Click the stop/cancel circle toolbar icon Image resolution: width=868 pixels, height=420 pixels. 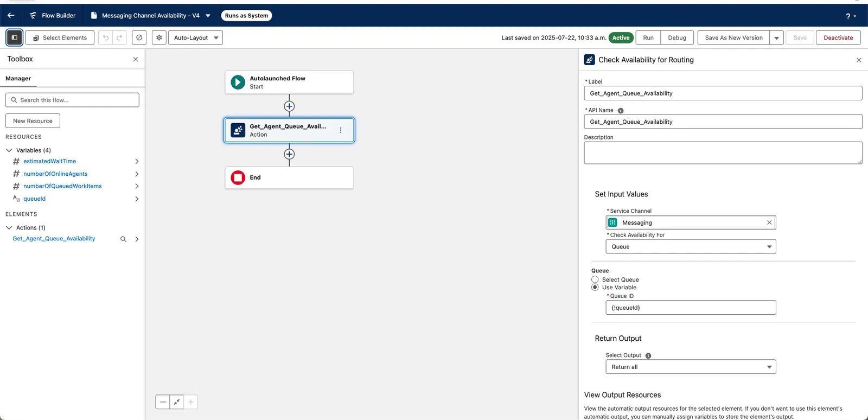tap(139, 37)
